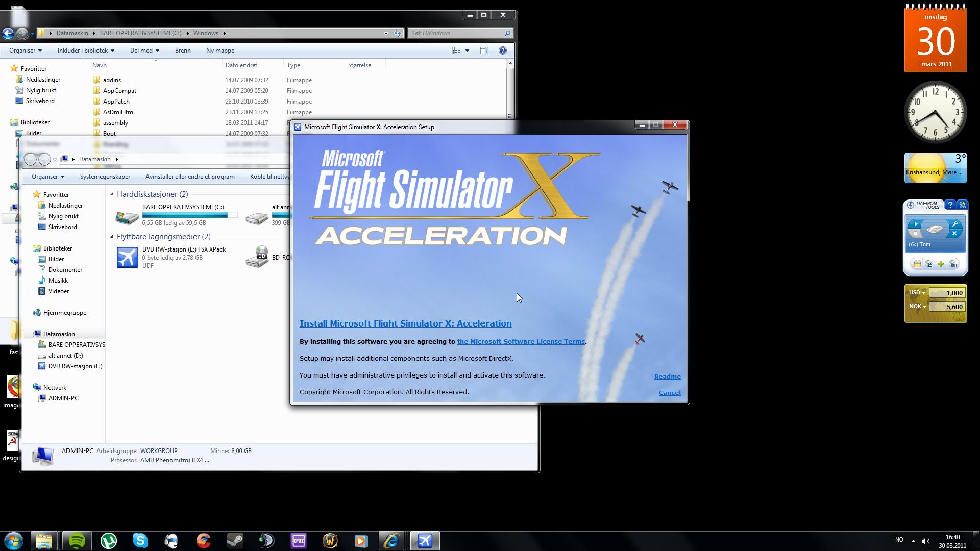
Task: Open Skype from the taskbar
Action: (140, 540)
